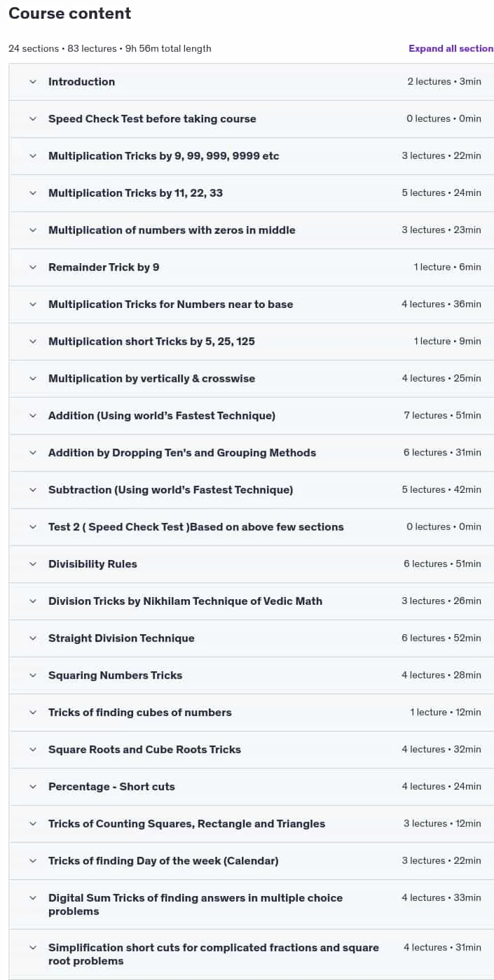Open Addition (Using world's Fastest Technique) section
The width and height of the screenshot is (494, 980).
tap(252, 416)
